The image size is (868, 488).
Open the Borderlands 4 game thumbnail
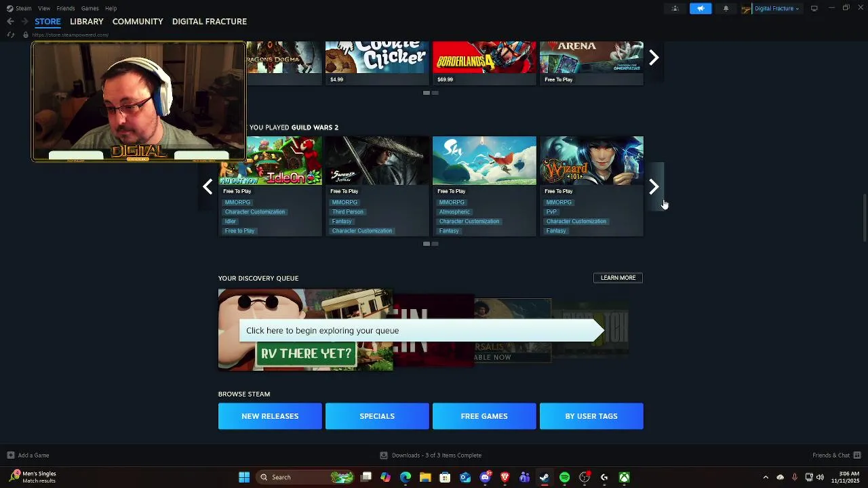click(x=484, y=57)
